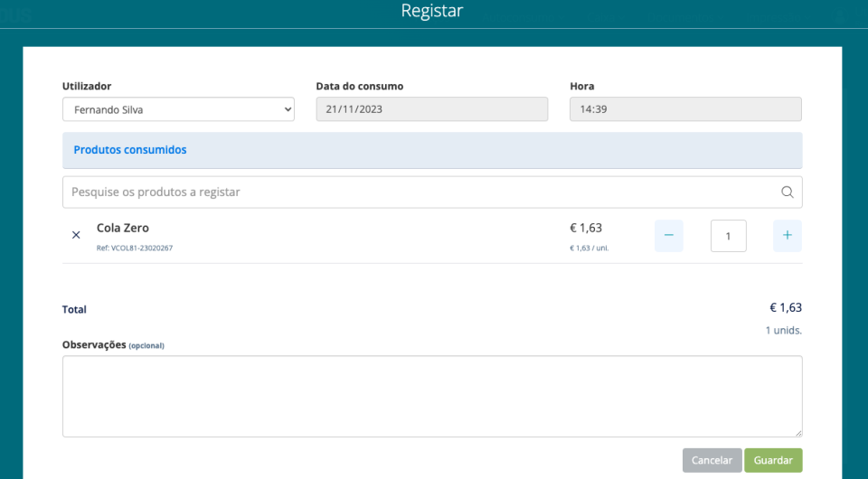Click inside the Observações text area

pos(431,396)
